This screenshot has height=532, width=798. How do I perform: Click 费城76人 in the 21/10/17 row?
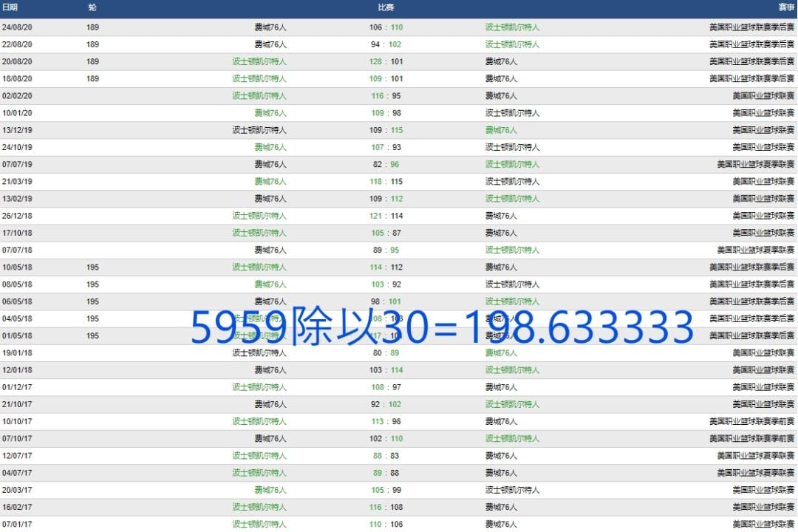(x=270, y=404)
